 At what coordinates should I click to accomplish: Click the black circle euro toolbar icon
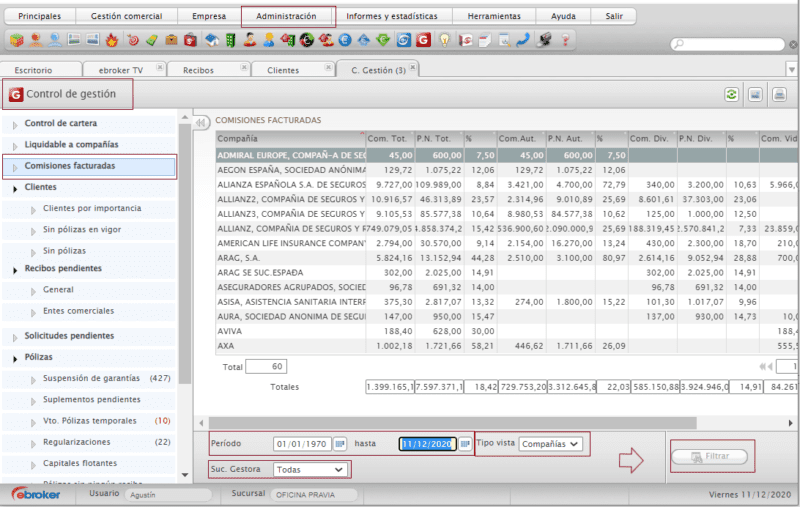(x=307, y=40)
